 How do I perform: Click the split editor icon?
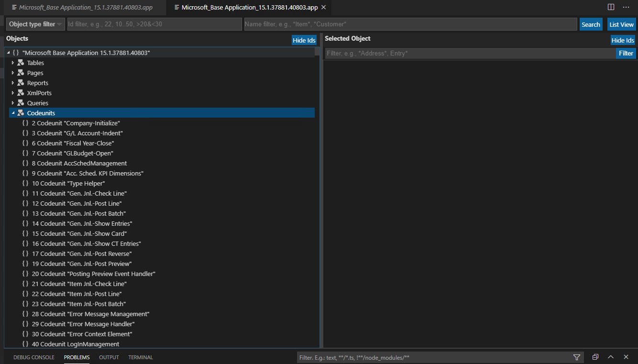coord(611,7)
